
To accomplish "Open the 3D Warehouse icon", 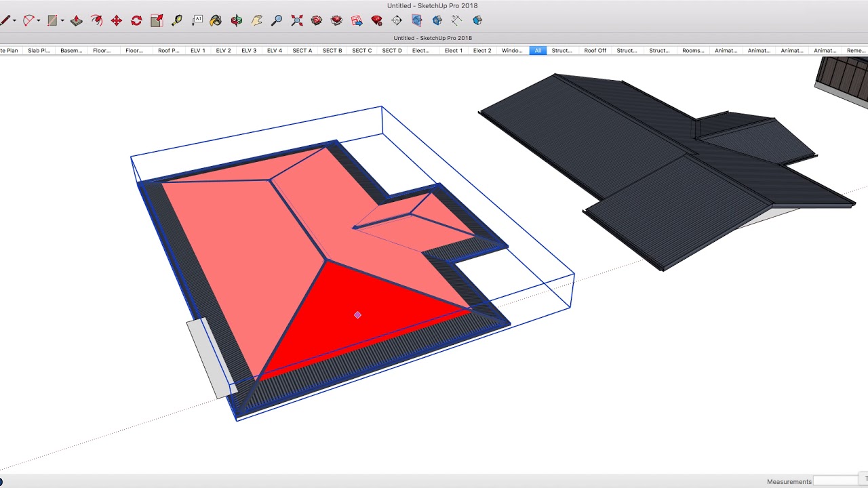I will point(317,21).
